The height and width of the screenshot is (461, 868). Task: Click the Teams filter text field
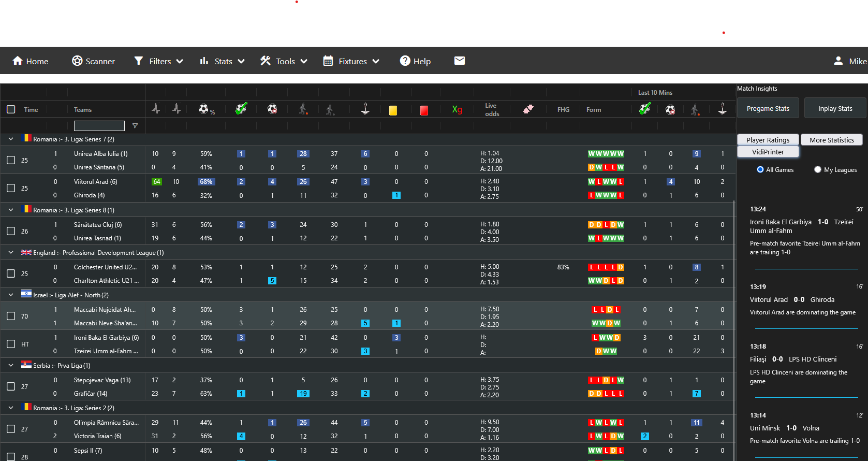pyautogui.click(x=99, y=126)
